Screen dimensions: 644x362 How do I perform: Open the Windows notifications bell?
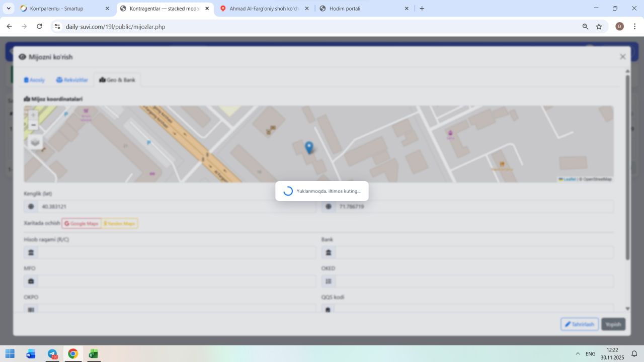634,353
